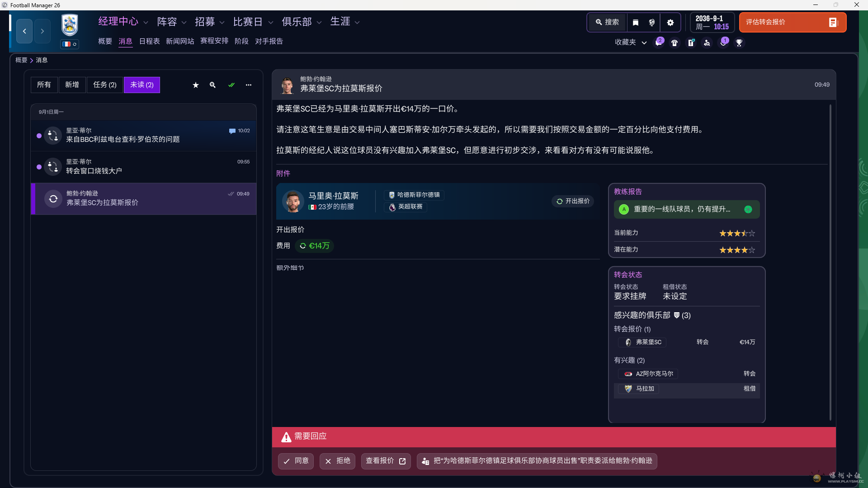
Task: Open the transfers shortcut with badge 1
Action: pos(724,42)
